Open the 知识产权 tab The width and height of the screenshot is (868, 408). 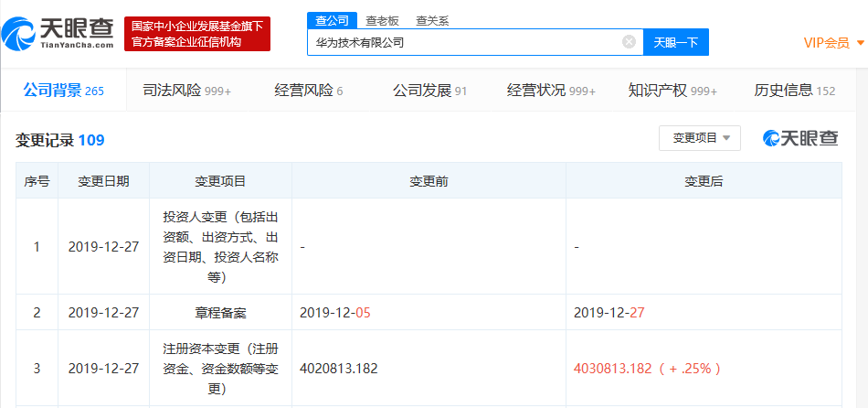[x=672, y=91]
